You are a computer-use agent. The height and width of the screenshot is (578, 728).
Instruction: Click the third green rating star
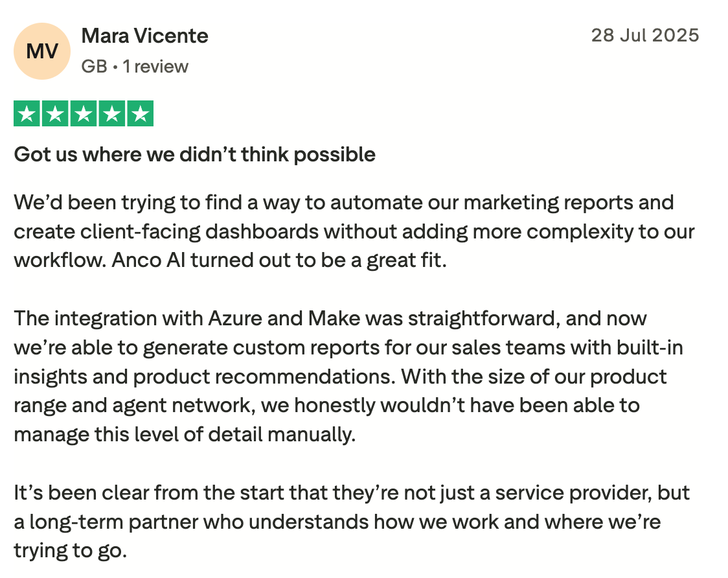[x=84, y=114]
